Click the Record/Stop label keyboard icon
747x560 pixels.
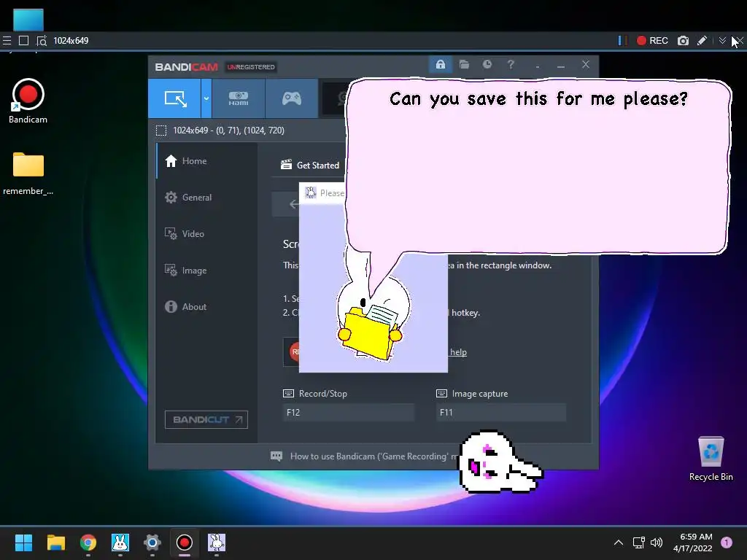(288, 393)
